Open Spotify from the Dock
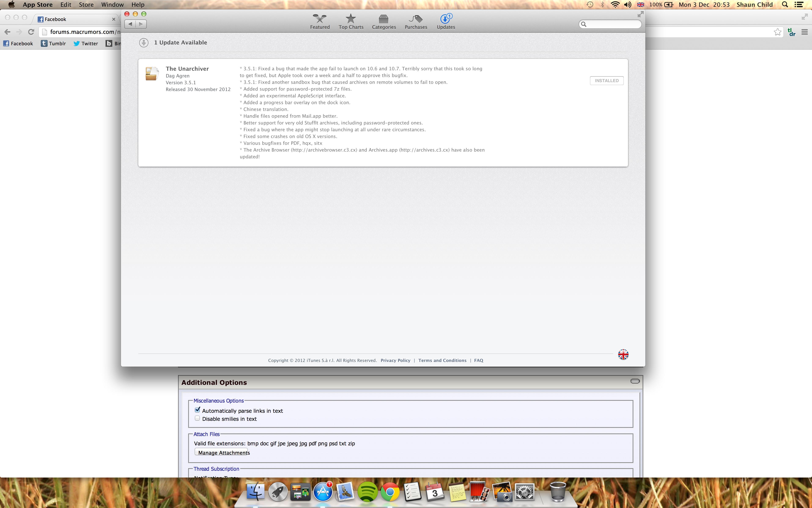Screen dimensions: 812x508 [x=368, y=492]
